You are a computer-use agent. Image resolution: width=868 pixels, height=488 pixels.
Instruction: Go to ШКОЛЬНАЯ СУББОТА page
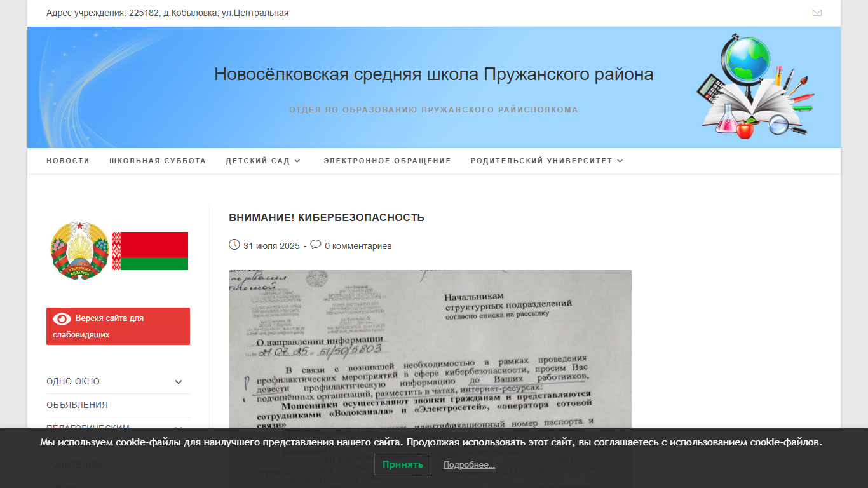pos(158,161)
